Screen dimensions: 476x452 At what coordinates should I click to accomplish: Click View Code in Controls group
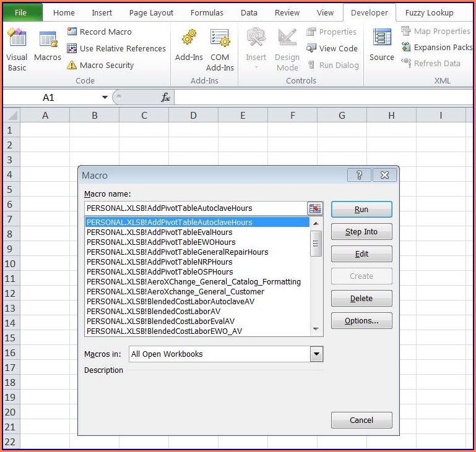click(332, 48)
